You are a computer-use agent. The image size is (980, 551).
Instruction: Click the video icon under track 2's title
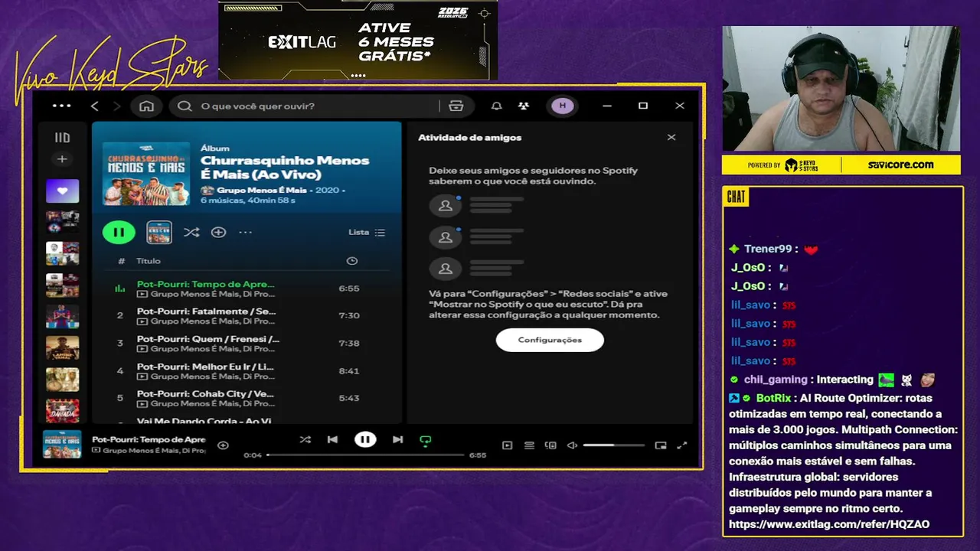click(142, 321)
